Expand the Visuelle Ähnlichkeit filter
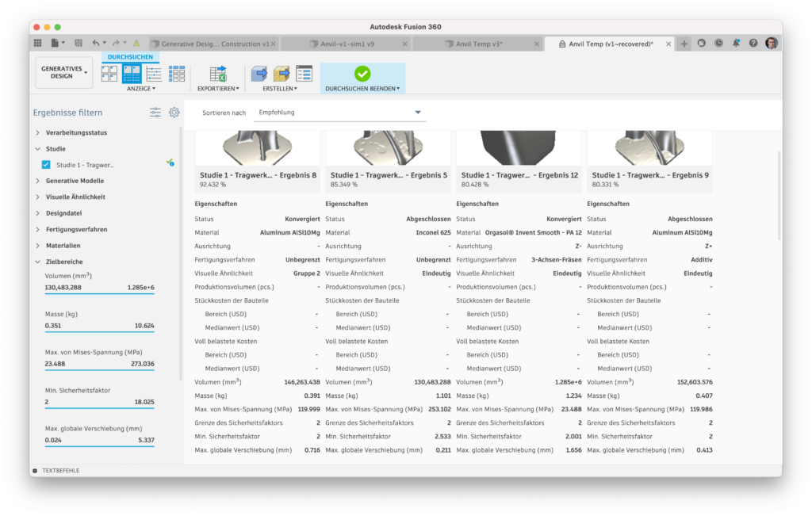 pos(38,197)
